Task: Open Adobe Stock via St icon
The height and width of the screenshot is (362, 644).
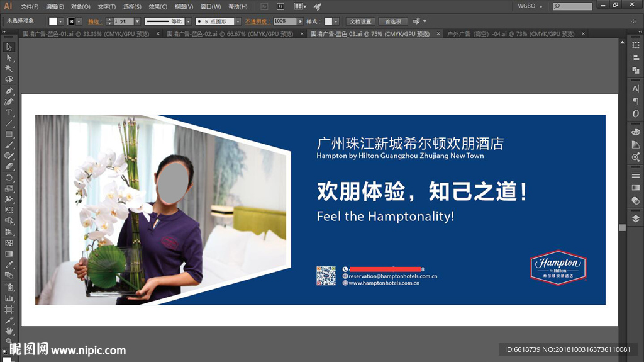Action: (x=280, y=6)
